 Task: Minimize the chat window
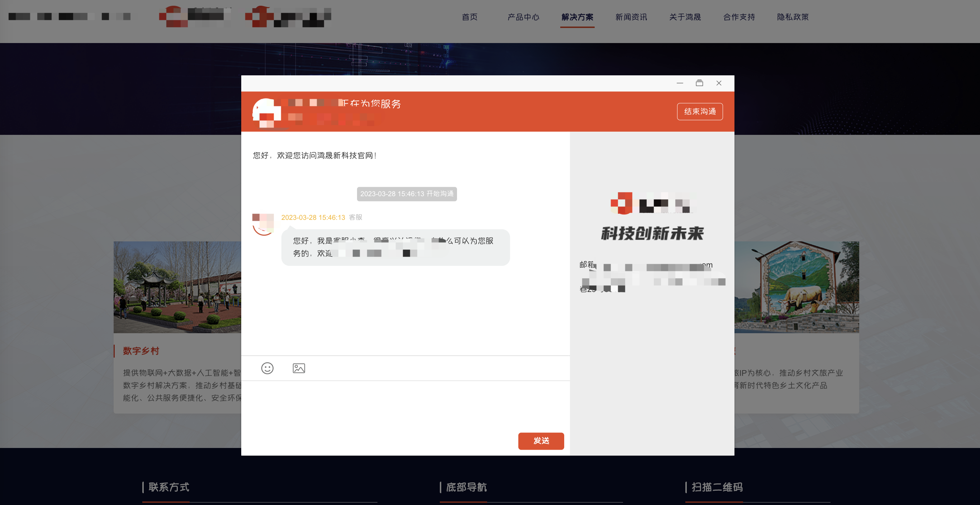(680, 83)
